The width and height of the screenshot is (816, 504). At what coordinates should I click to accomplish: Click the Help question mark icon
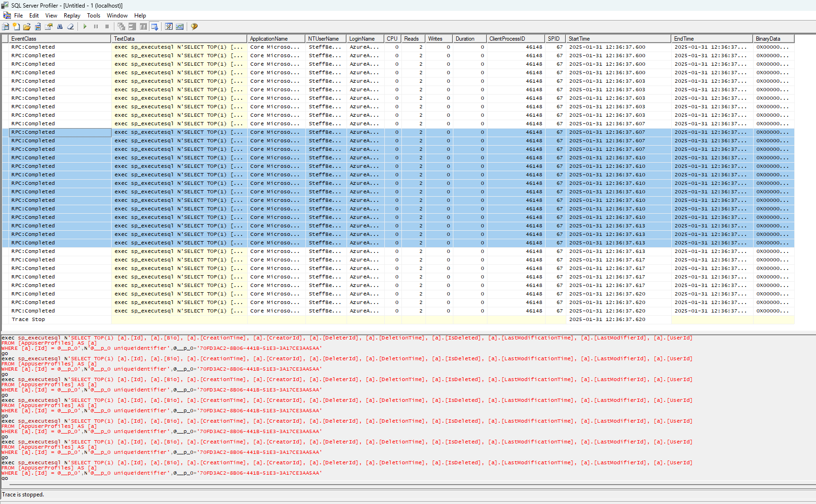click(194, 27)
